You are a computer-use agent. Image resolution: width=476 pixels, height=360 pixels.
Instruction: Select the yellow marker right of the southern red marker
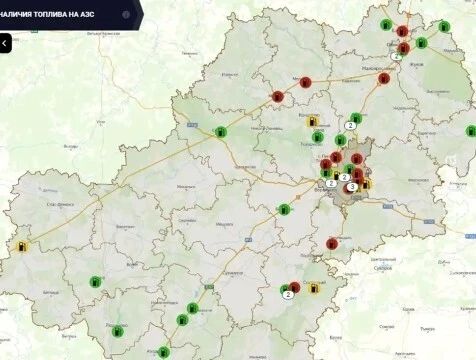point(314,288)
